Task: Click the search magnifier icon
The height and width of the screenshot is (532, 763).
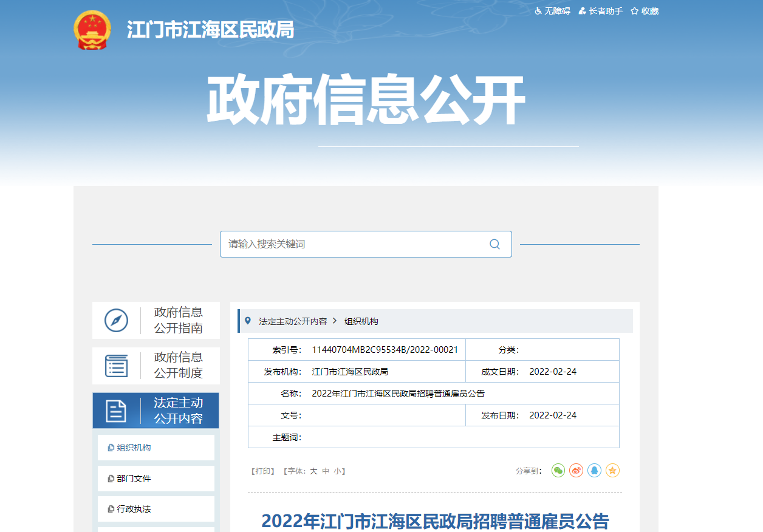Action: [x=494, y=244]
